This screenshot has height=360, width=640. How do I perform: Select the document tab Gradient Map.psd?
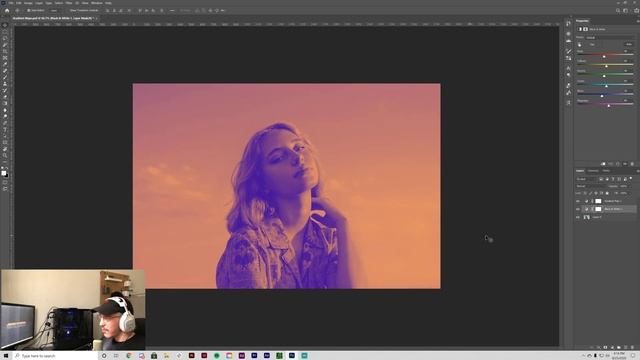click(53, 18)
